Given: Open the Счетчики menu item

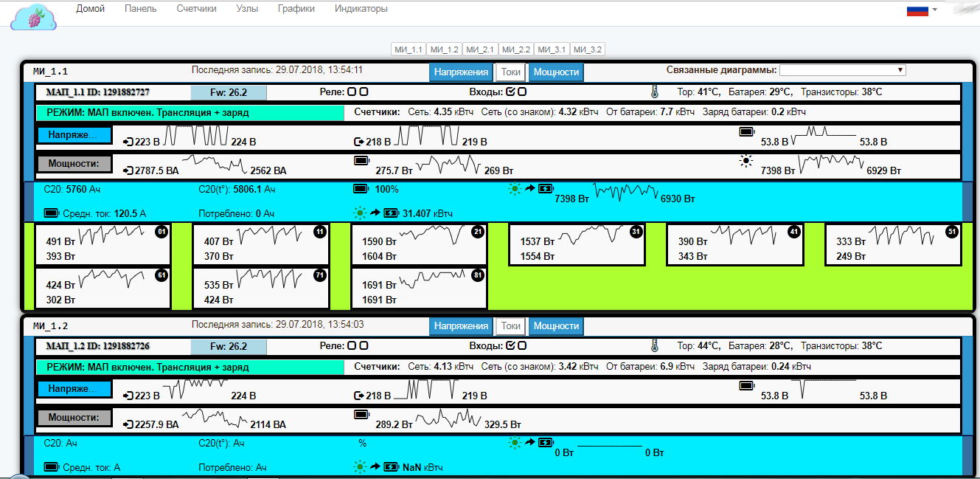Looking at the screenshot, I should 197,9.
